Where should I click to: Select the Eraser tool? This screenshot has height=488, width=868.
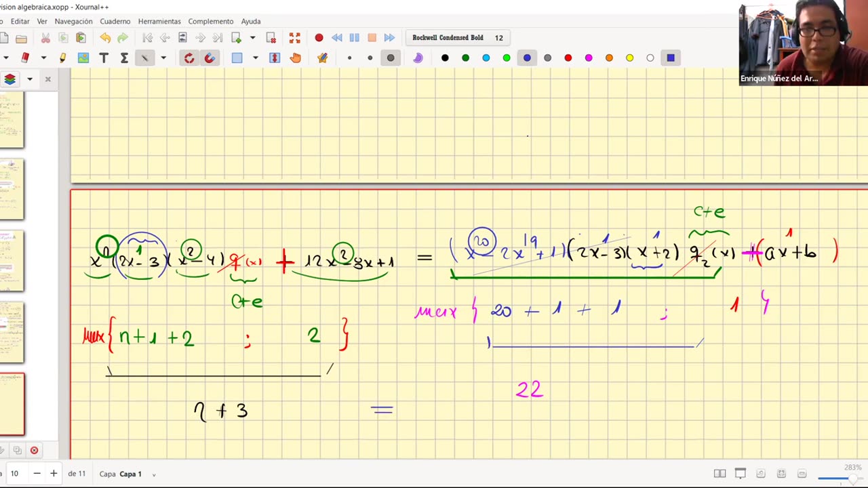25,58
